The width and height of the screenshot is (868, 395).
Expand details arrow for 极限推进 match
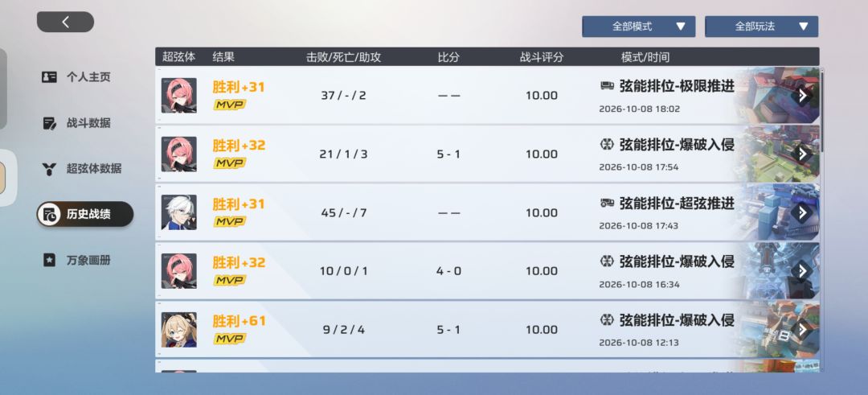coord(801,95)
